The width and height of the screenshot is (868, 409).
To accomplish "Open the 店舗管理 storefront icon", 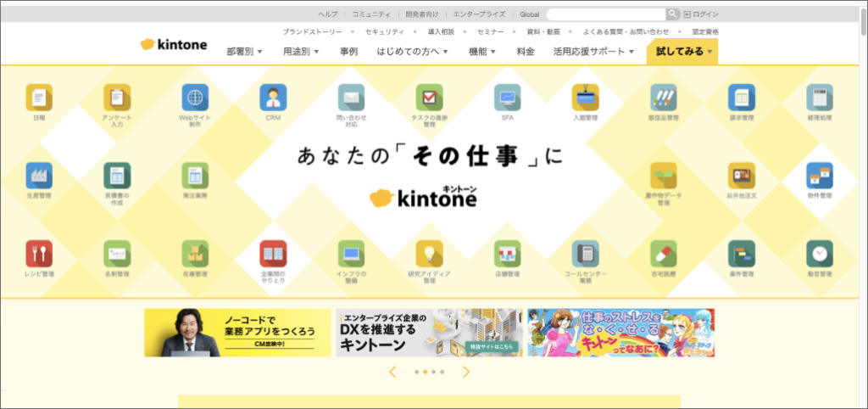I will 508,254.
